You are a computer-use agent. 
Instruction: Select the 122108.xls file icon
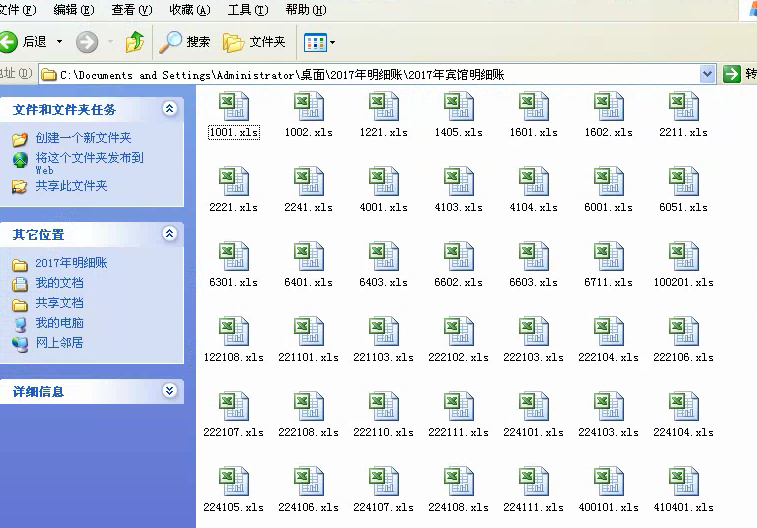pyautogui.click(x=234, y=331)
